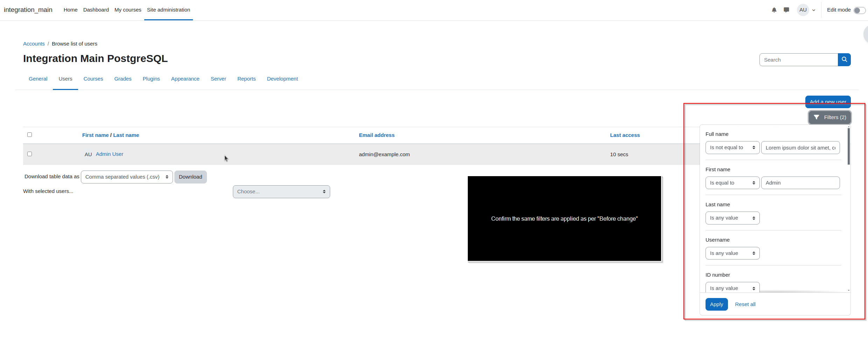Open My courses in top navigation
The width and height of the screenshot is (868, 346).
(128, 10)
